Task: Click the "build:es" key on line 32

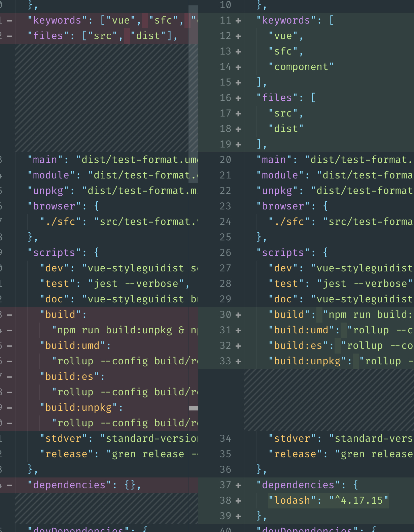Action: pyautogui.click(x=298, y=345)
